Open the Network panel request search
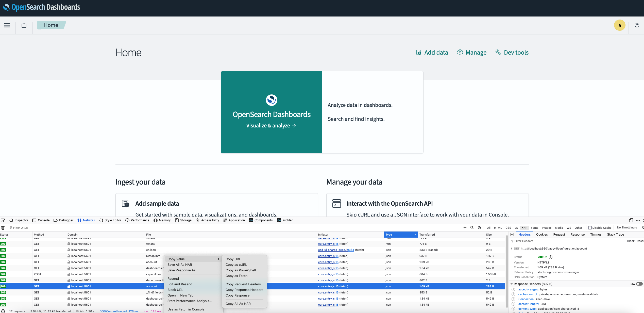The image size is (644, 313). pyautogui.click(x=472, y=228)
